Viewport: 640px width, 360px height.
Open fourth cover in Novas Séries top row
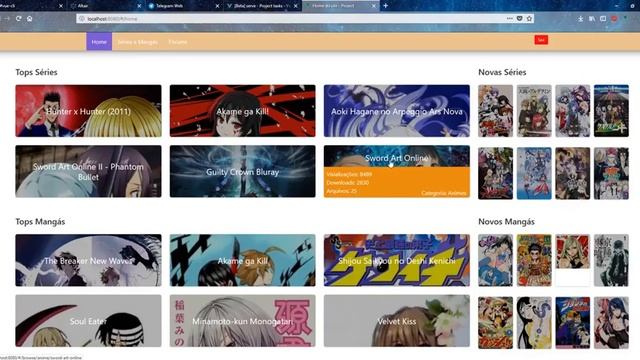611,111
